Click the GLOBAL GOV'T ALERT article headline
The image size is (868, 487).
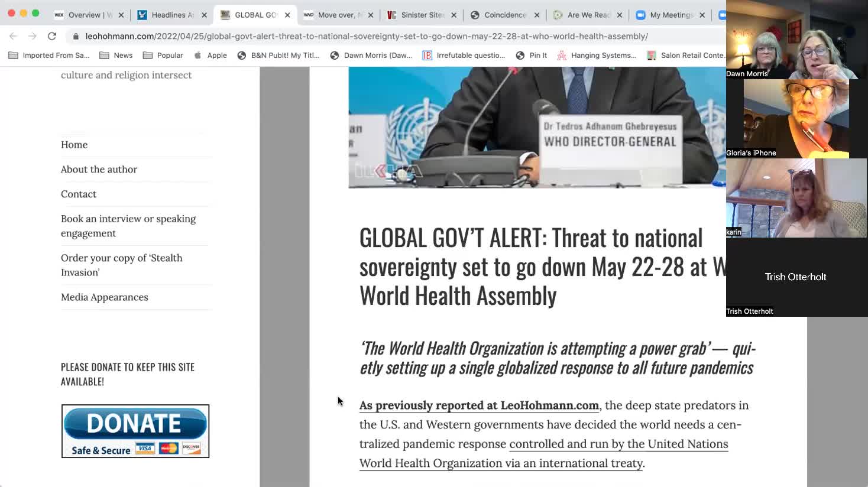[542, 267]
